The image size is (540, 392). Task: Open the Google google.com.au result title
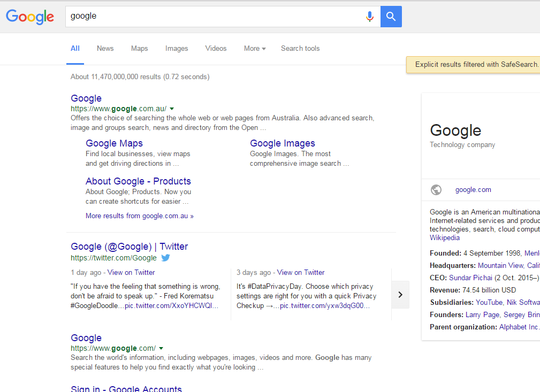[86, 98]
